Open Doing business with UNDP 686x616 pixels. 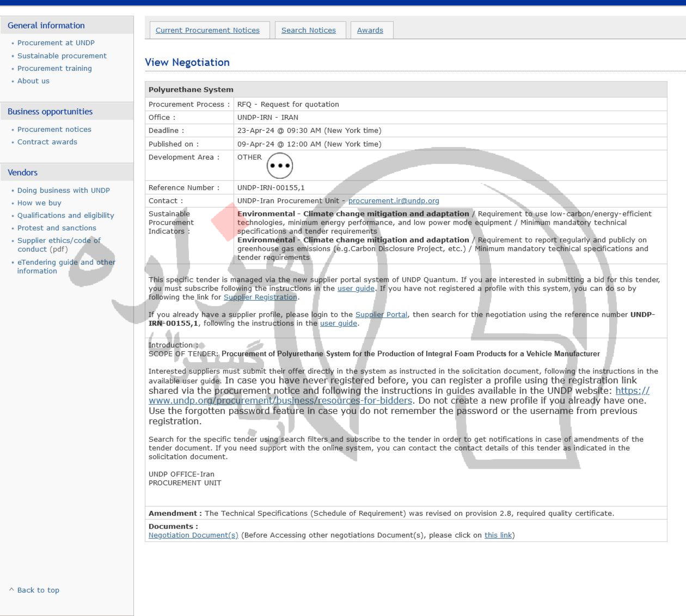click(x=63, y=190)
